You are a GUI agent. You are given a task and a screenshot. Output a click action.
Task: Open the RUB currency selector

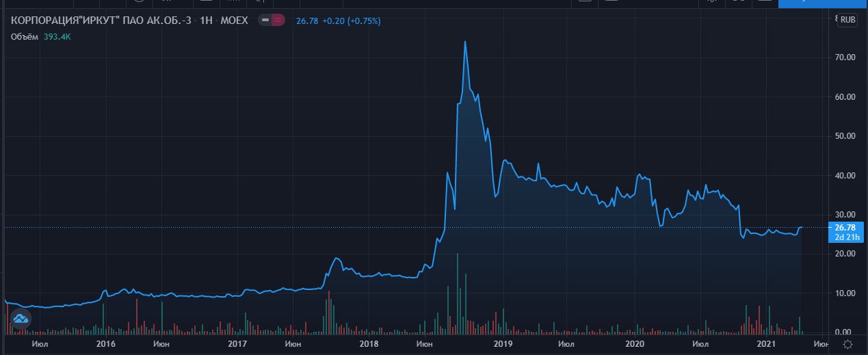(848, 20)
